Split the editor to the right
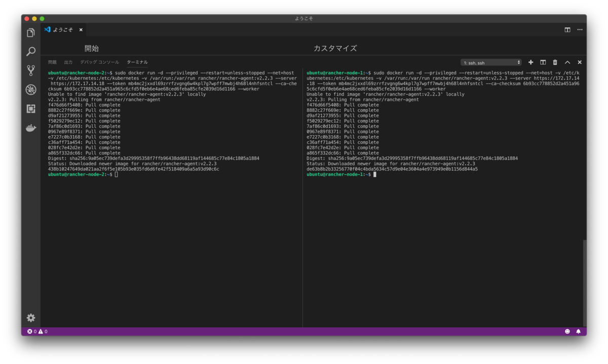The height and width of the screenshot is (364, 608). (x=567, y=30)
